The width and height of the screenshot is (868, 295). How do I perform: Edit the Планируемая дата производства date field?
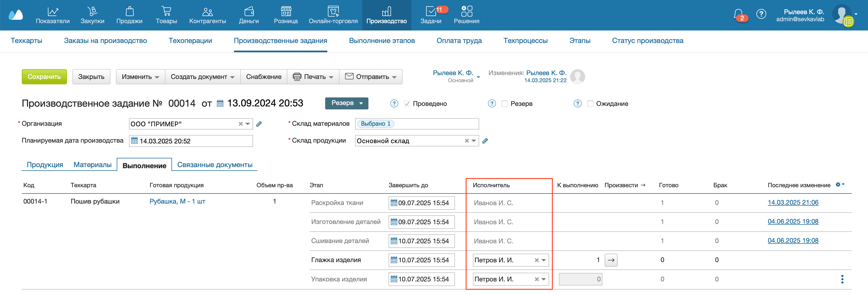[x=191, y=141]
